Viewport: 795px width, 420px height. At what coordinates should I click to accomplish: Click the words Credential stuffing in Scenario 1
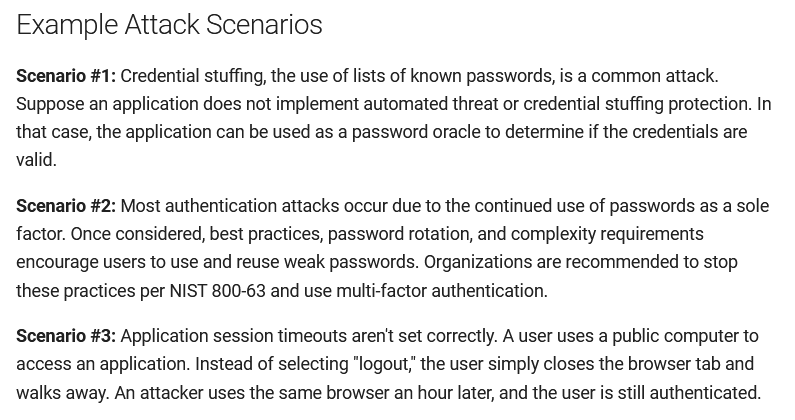pyautogui.click(x=191, y=76)
